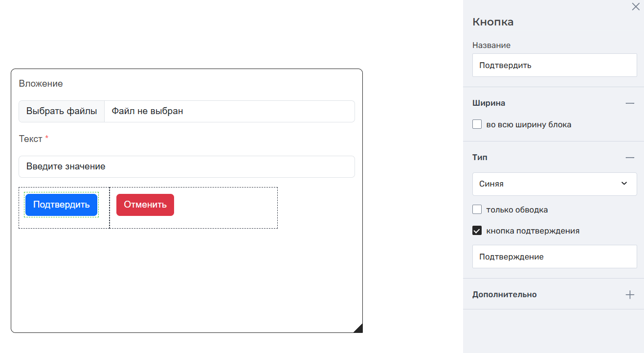This screenshot has height=353, width=644.
Task: Uncheck кнопка подтверждения checkbox
Action: [477, 231]
